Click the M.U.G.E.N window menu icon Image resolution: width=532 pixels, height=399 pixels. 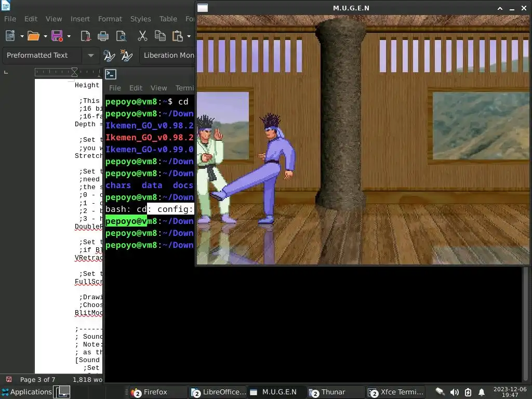tap(203, 8)
